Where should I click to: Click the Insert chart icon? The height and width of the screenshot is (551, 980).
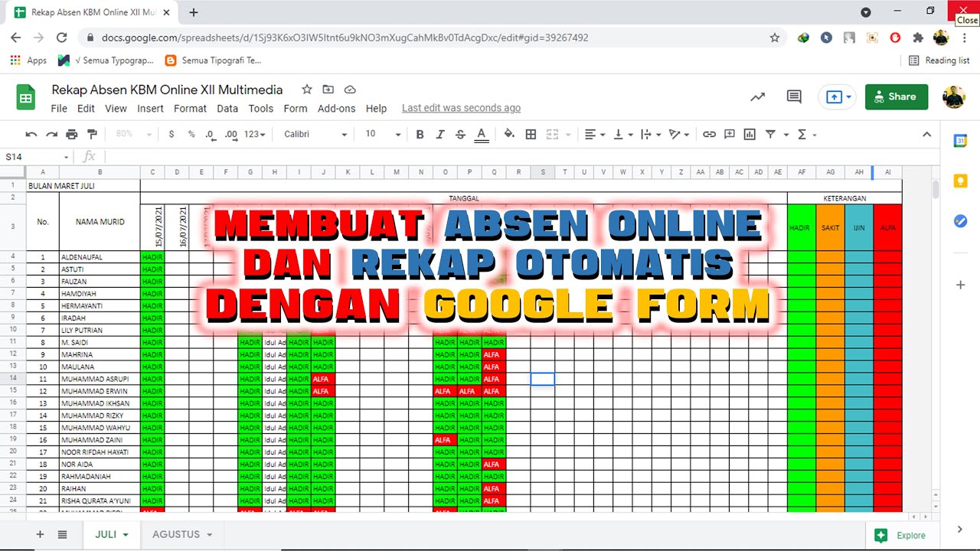pos(750,134)
